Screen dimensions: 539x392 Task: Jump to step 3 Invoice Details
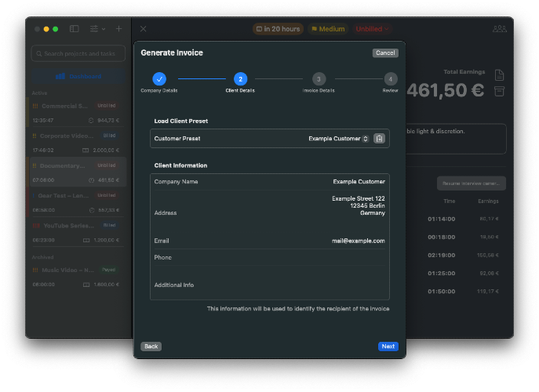[x=319, y=79]
